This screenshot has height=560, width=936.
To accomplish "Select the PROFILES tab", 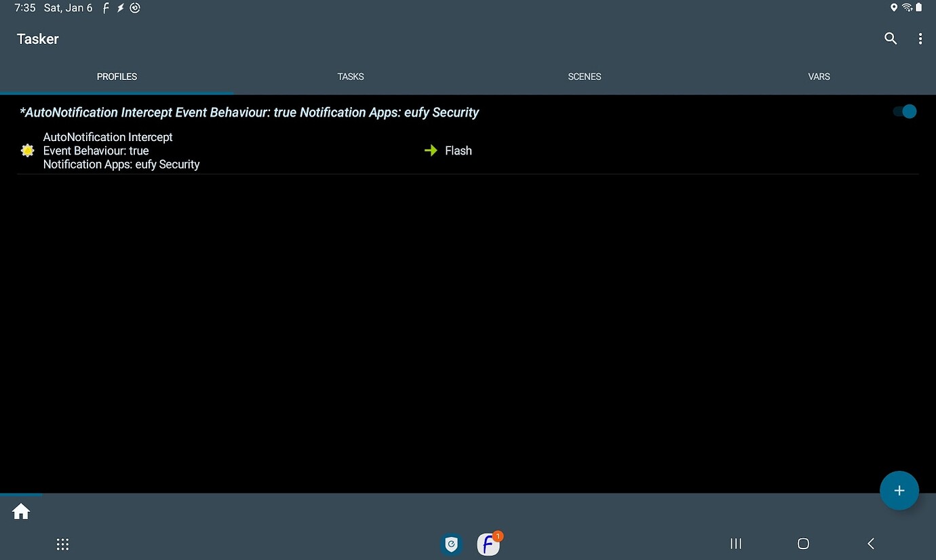I will 117,77.
